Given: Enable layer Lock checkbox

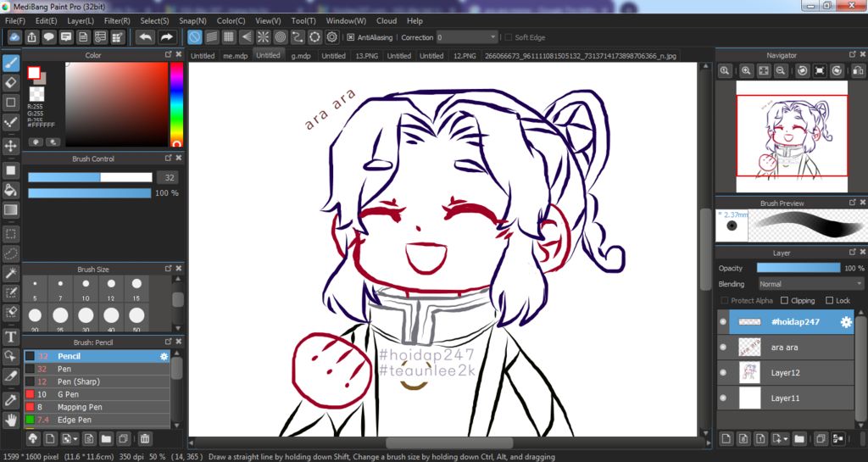Looking at the screenshot, I should 829,300.
